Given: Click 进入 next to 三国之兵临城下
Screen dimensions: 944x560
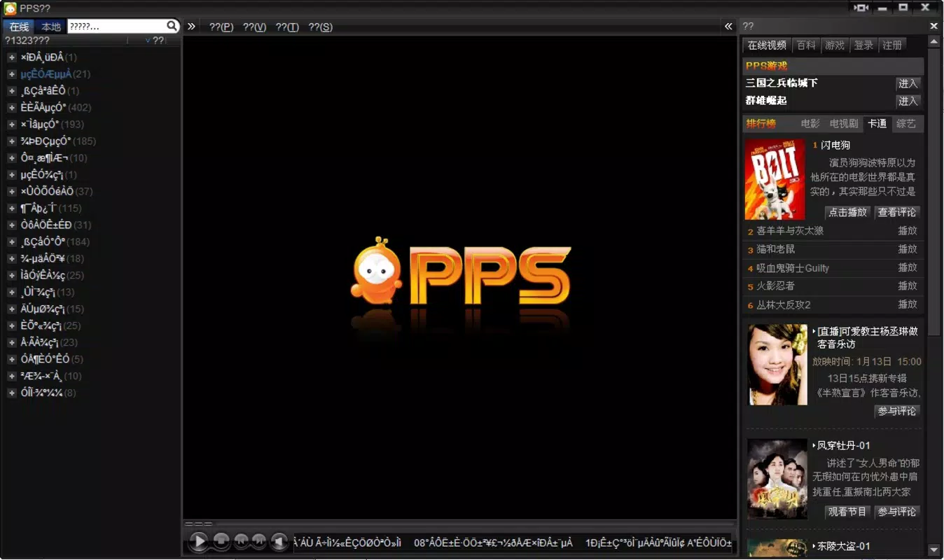Looking at the screenshot, I should click(x=908, y=83).
